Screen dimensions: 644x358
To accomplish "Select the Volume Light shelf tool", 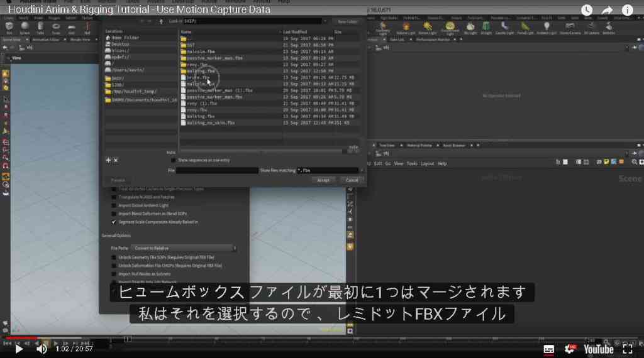I will (406, 28).
